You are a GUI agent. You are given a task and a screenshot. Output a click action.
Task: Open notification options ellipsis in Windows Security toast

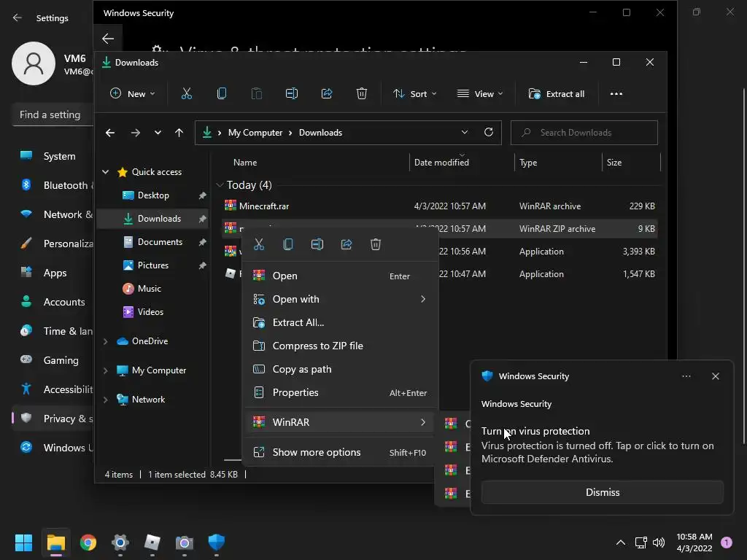686,376
